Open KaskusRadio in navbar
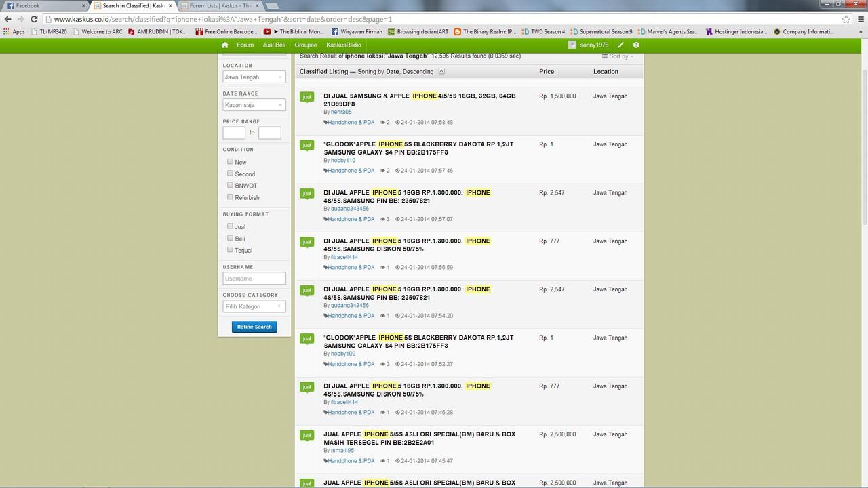 tap(344, 45)
